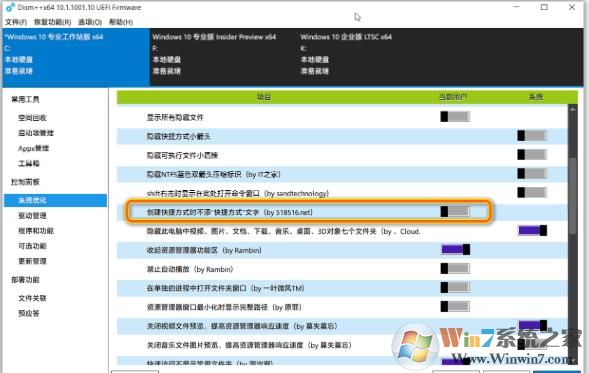Viewport: 589px width, 373px height.
Task: Open Appx管理 in the sidebar
Action: click(33, 148)
